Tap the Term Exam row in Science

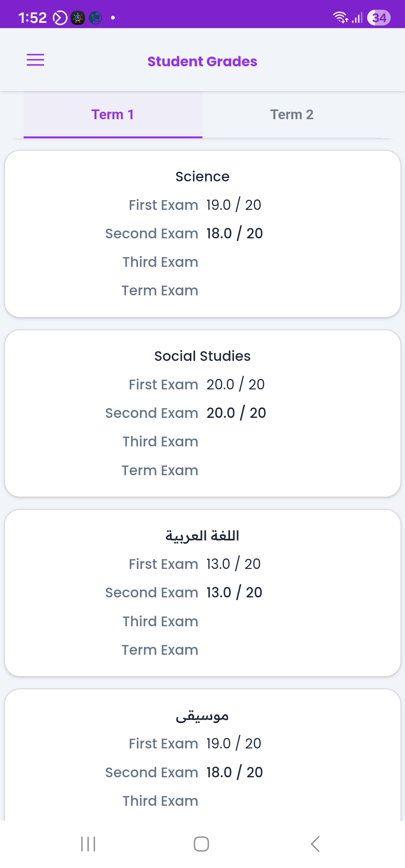click(160, 290)
